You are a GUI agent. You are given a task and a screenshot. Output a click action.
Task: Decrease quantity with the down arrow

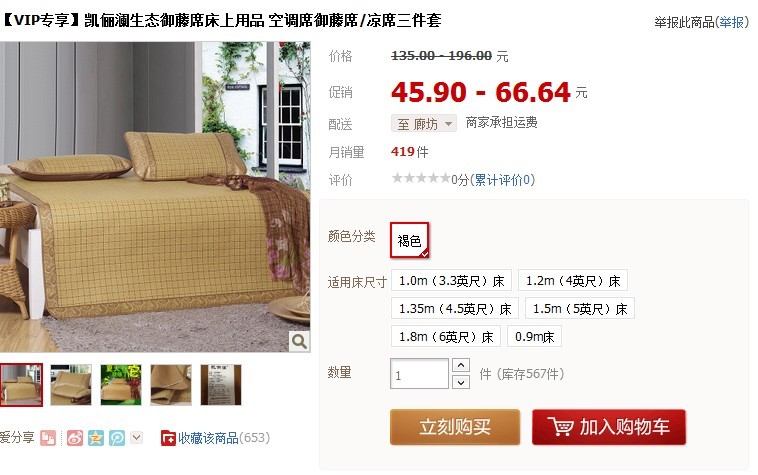coord(461,382)
